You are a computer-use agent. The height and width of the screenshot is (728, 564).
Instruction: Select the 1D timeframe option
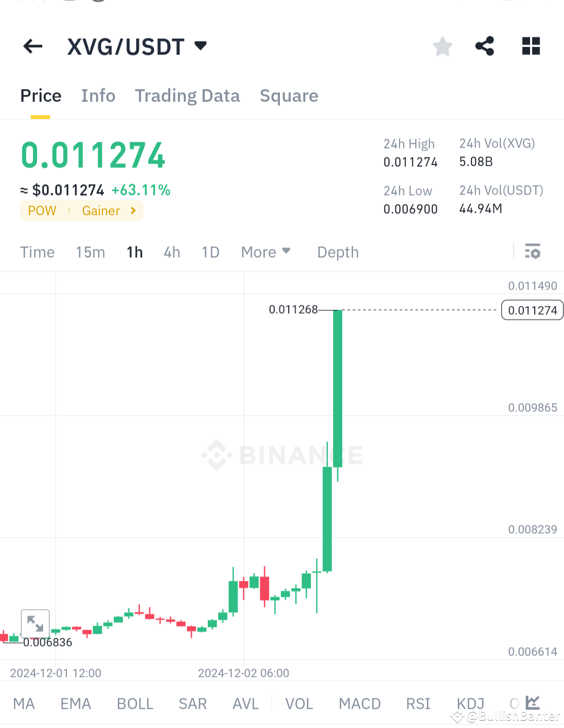click(x=210, y=252)
